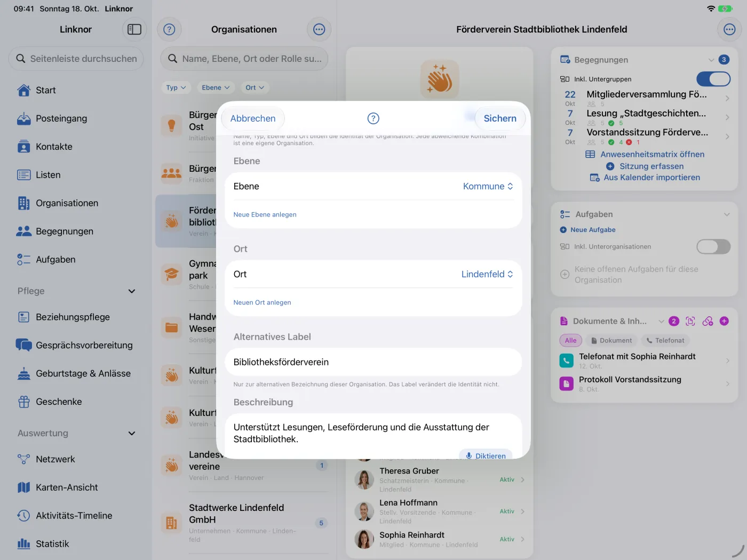The width and height of the screenshot is (747, 560).
Task: Toggle the sidebar visibility icon
Action: point(134,29)
